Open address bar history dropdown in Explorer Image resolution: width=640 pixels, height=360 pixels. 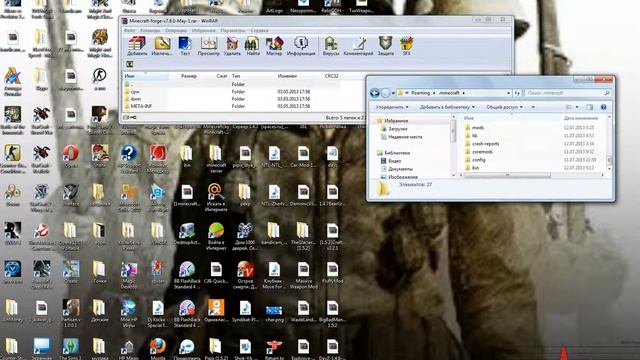point(508,93)
